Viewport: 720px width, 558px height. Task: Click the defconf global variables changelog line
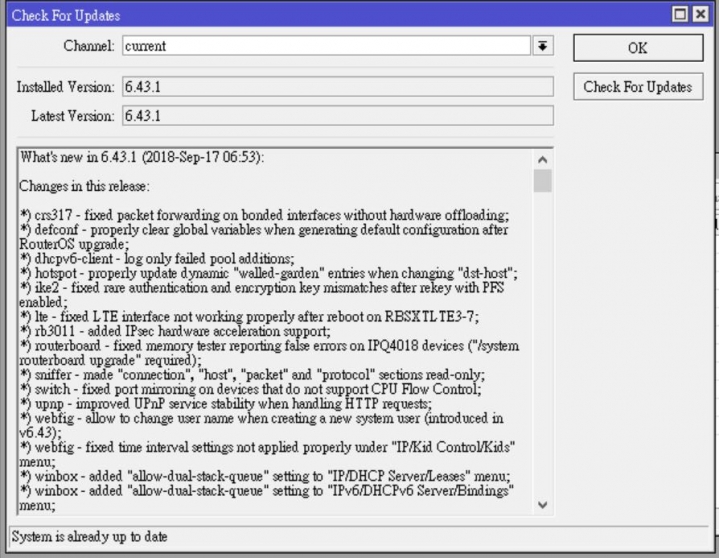point(264,237)
